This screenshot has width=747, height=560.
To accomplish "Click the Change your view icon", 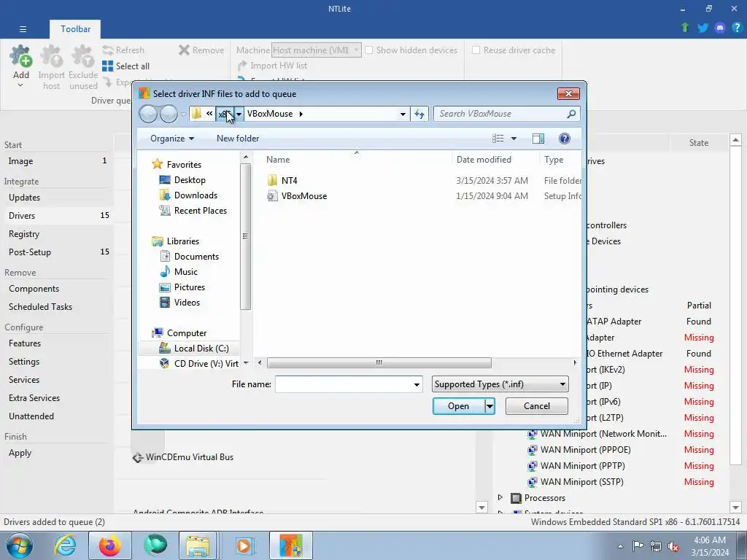I will (498, 139).
